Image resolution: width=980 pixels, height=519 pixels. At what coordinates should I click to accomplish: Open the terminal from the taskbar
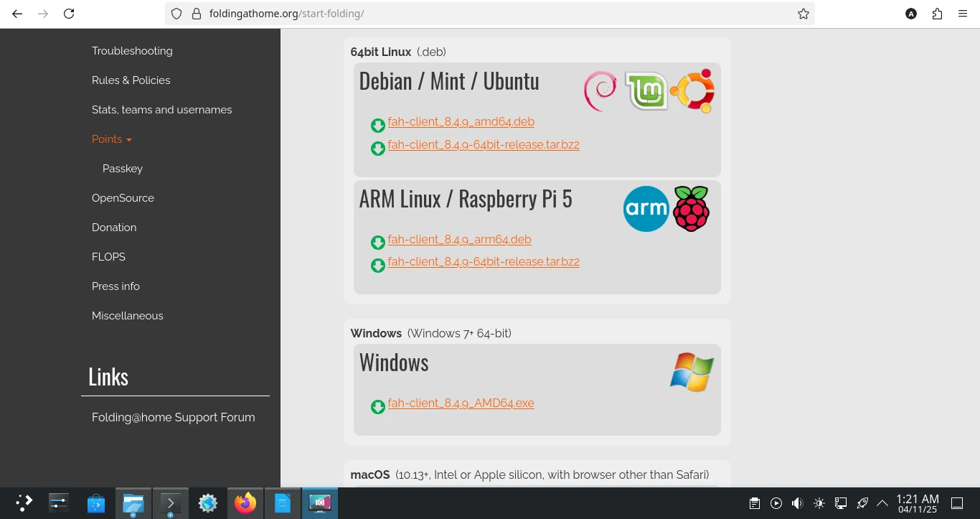coord(171,502)
